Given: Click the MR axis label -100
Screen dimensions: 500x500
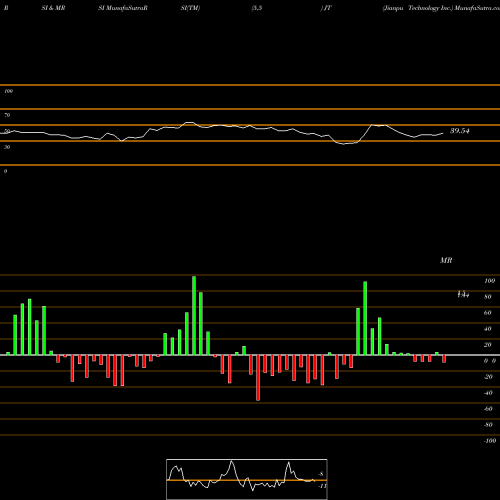Looking at the screenshot, I should pos(490,441).
